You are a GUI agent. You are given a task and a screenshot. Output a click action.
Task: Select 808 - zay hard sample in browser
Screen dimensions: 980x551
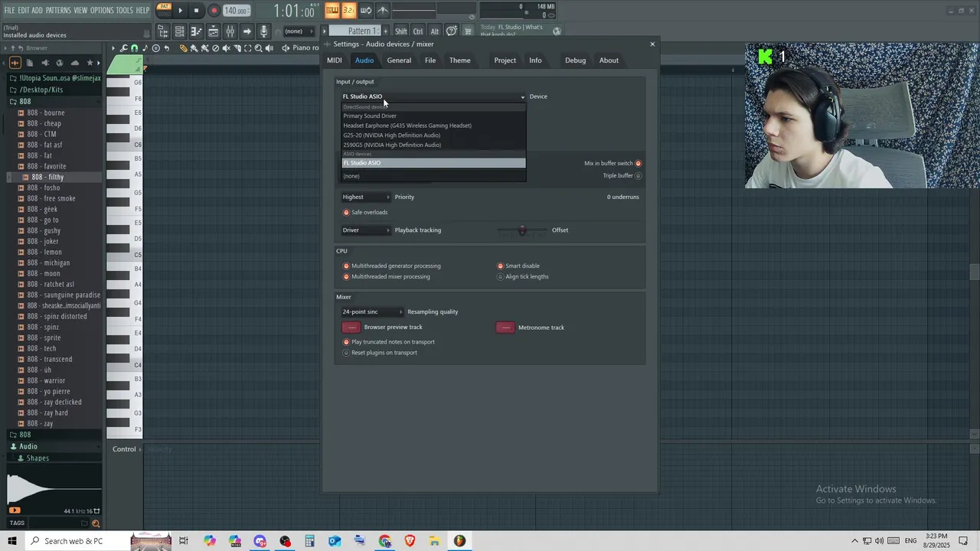pos(47,412)
